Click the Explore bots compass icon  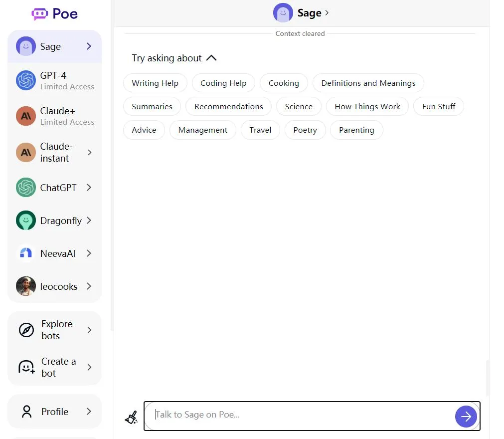26,330
